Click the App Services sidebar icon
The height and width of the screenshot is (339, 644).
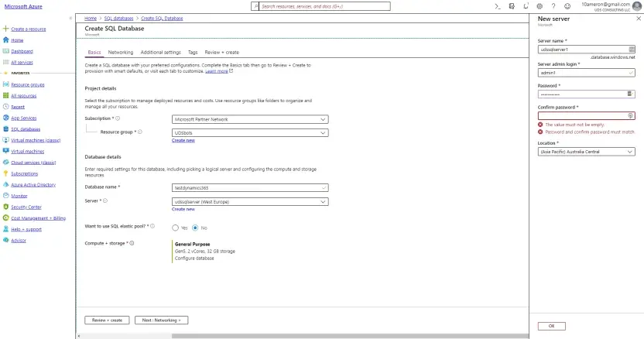[5, 118]
